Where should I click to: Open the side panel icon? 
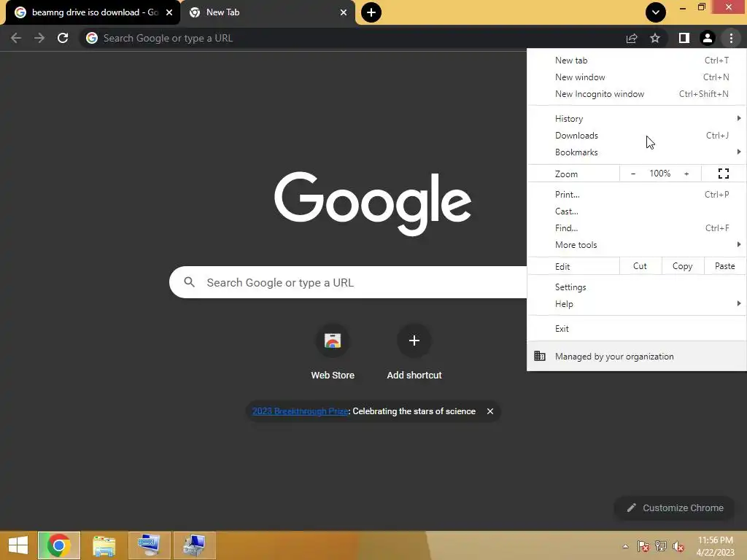tap(684, 38)
